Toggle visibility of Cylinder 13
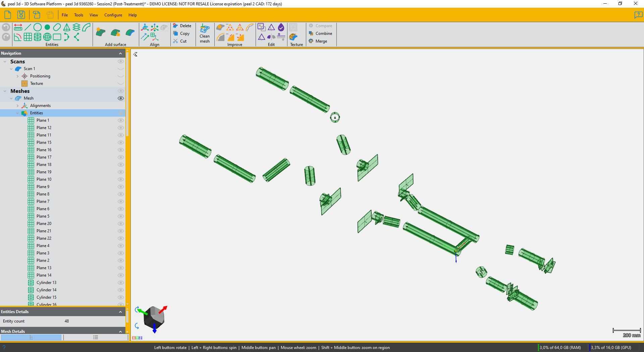 [x=120, y=283]
